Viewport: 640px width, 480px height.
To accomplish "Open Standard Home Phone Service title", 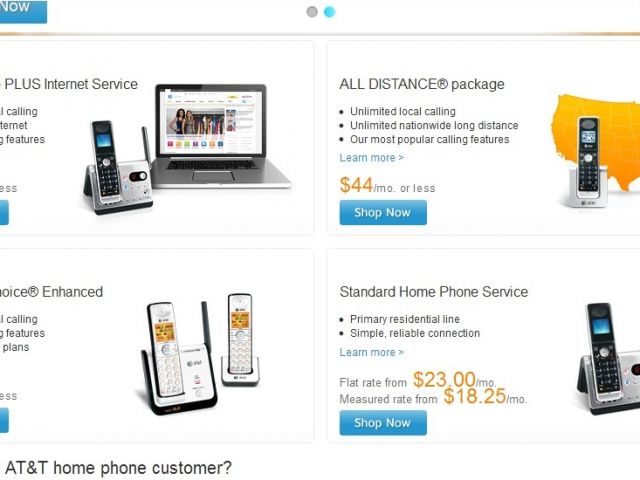I will pos(434,292).
